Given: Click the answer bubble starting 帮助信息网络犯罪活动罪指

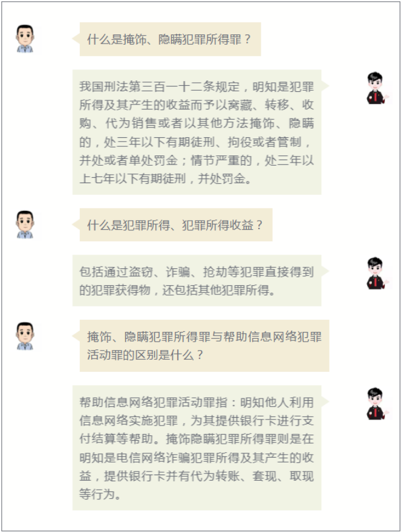Looking at the screenshot, I should coord(197,447).
